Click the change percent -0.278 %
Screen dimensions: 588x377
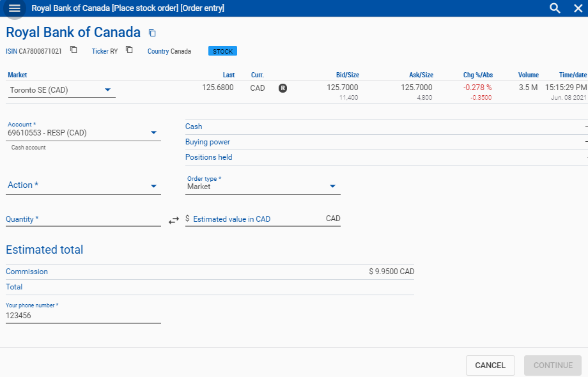click(x=477, y=88)
